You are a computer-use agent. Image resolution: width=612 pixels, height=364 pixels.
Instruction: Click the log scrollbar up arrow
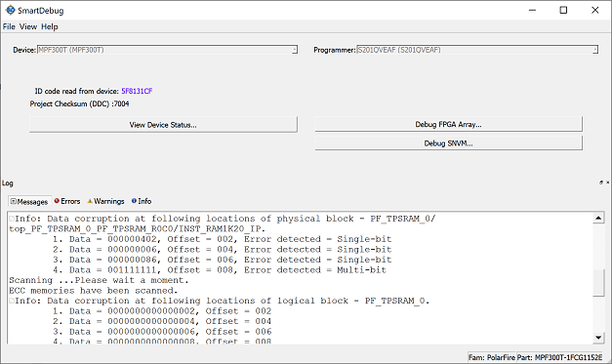(598, 218)
